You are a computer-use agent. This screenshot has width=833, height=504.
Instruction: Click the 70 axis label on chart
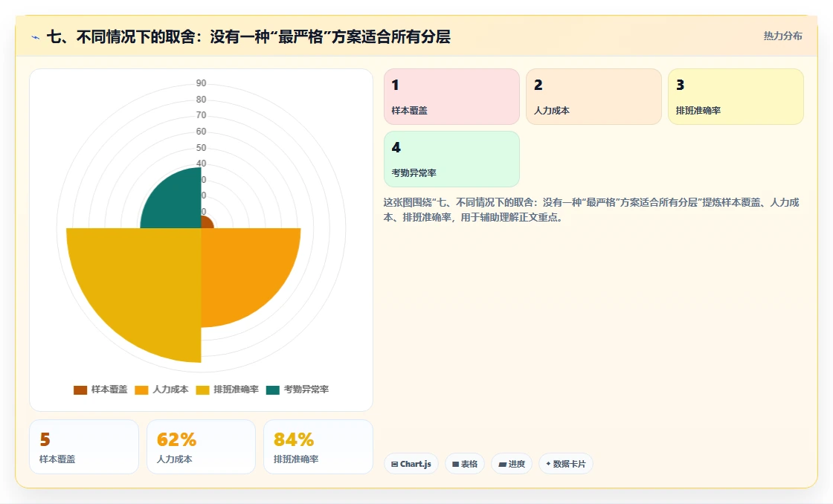[x=201, y=115]
